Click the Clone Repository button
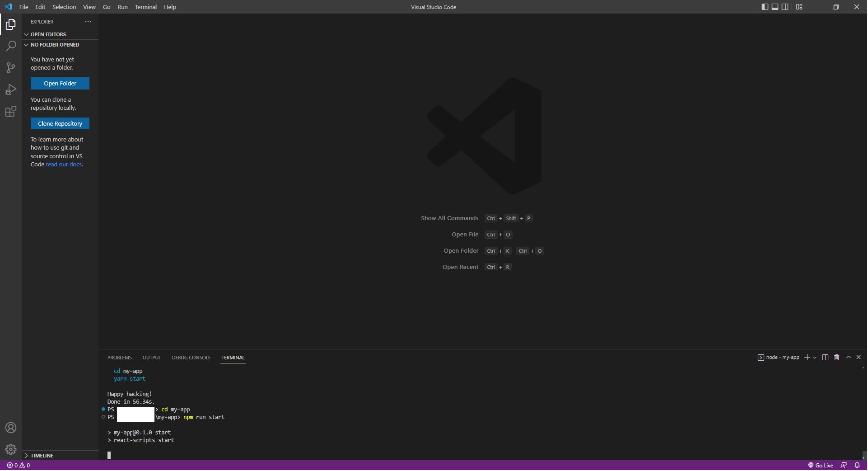Screen dimensions: 868x471 [60, 124]
